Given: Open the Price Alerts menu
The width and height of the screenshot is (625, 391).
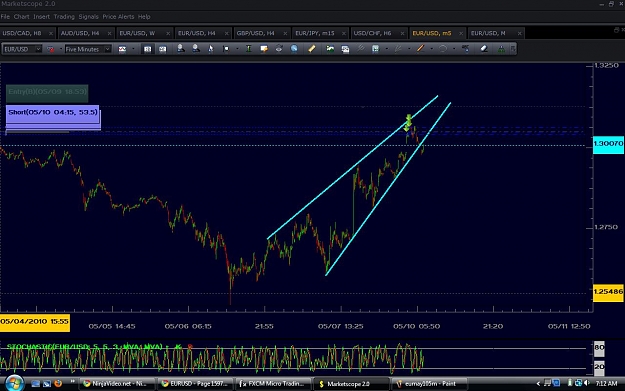Looking at the screenshot, I should click(x=118, y=17).
